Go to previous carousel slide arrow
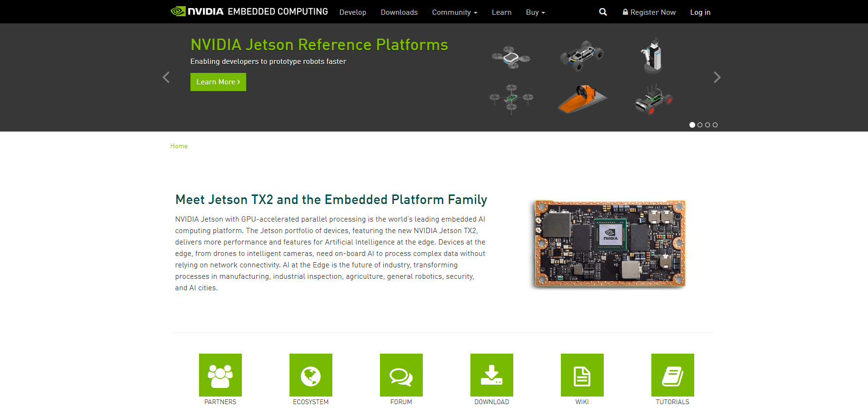Viewport: 868px width, 418px height. point(166,77)
